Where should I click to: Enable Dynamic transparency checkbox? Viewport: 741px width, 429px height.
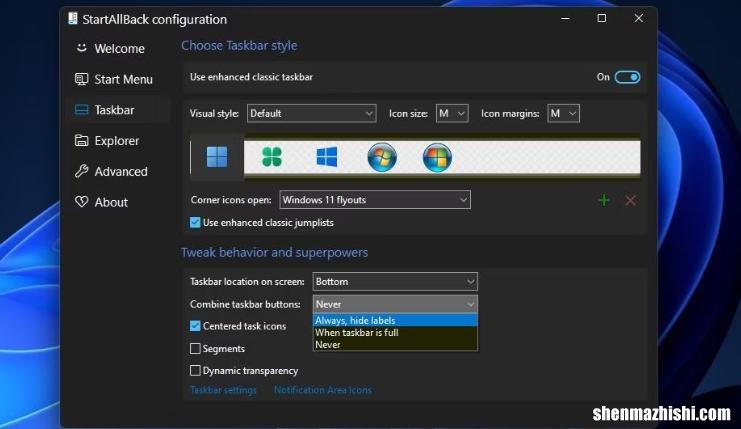(195, 371)
